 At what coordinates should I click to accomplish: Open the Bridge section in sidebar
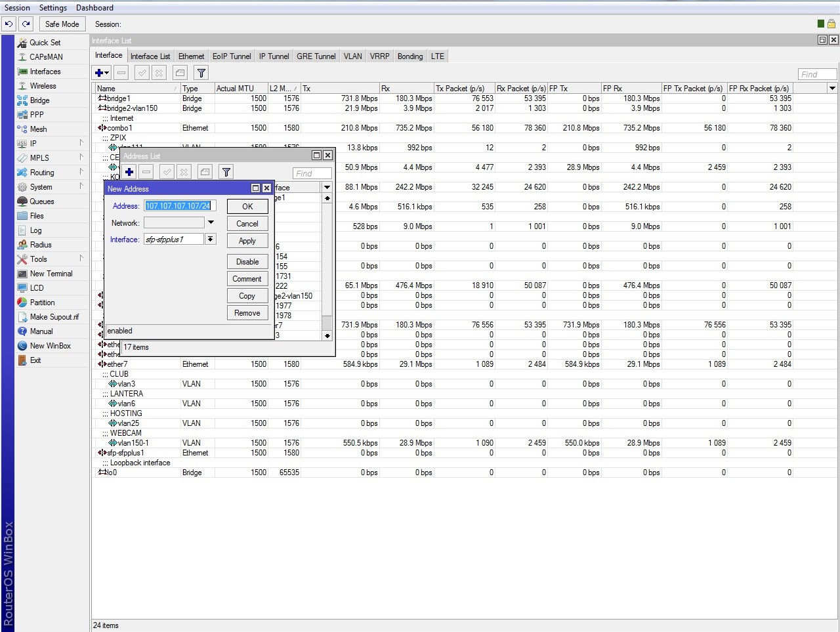[39, 100]
